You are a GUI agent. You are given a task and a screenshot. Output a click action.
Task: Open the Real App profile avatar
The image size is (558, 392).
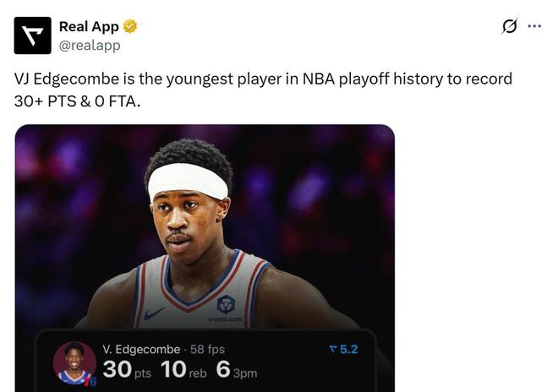[33, 35]
